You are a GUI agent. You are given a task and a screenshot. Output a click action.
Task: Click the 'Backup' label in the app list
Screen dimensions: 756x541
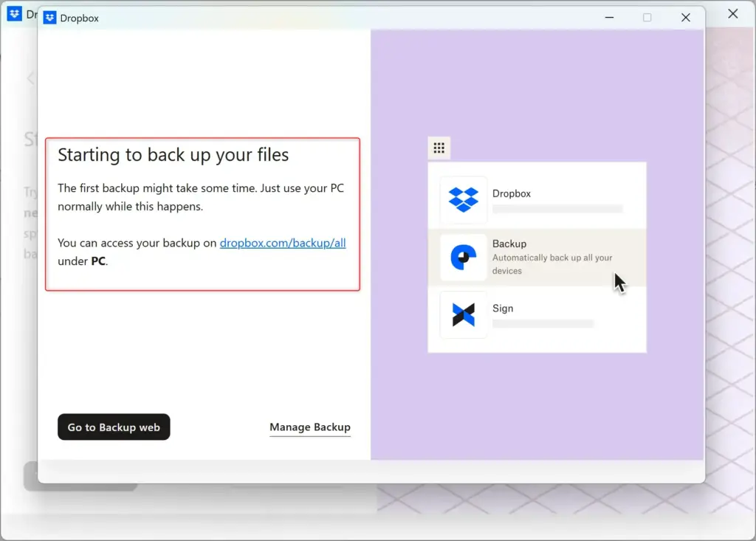(509, 244)
